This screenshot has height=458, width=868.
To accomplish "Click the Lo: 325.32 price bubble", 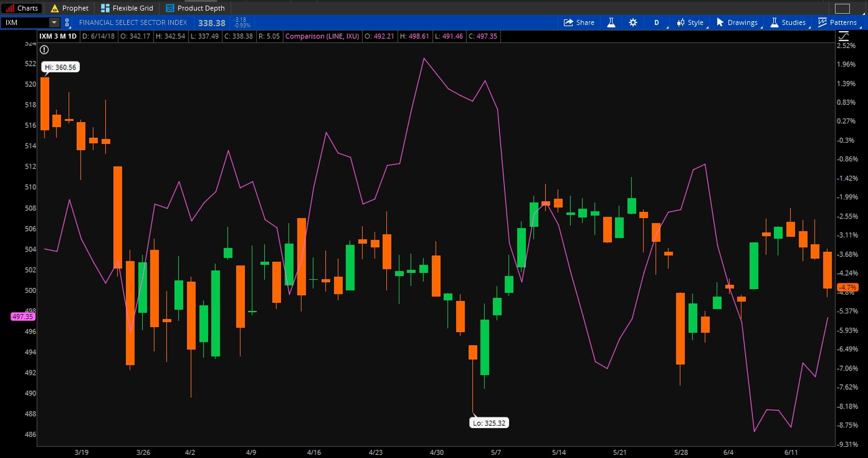I will click(x=490, y=423).
